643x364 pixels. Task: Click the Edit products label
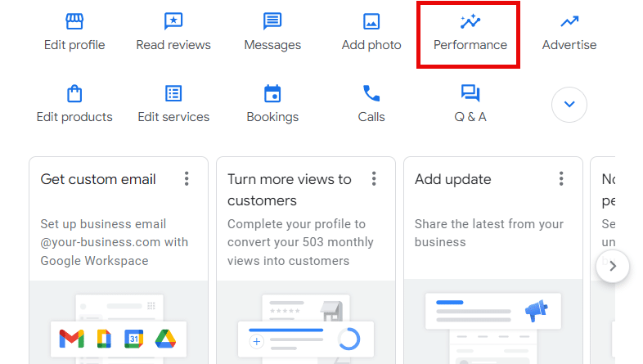click(74, 117)
